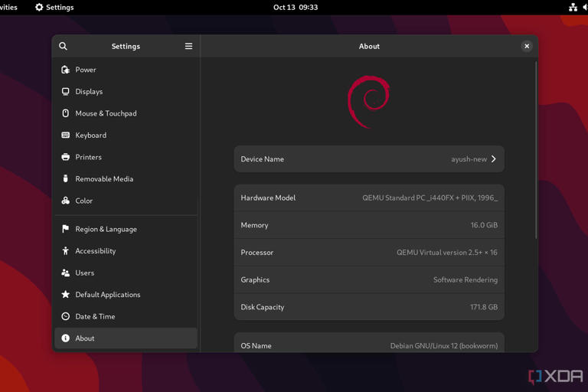Click the OS Name row label
The width and height of the screenshot is (588, 392).
click(256, 346)
